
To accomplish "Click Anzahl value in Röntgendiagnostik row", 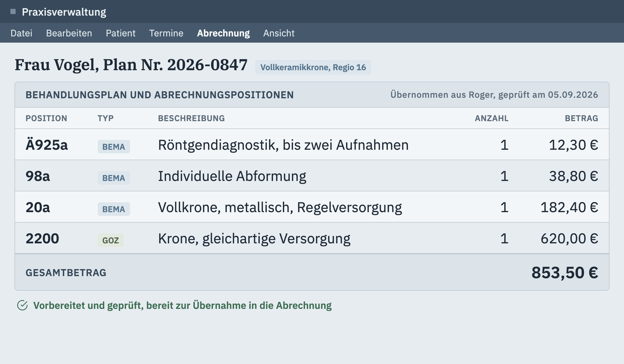I will [x=504, y=145].
